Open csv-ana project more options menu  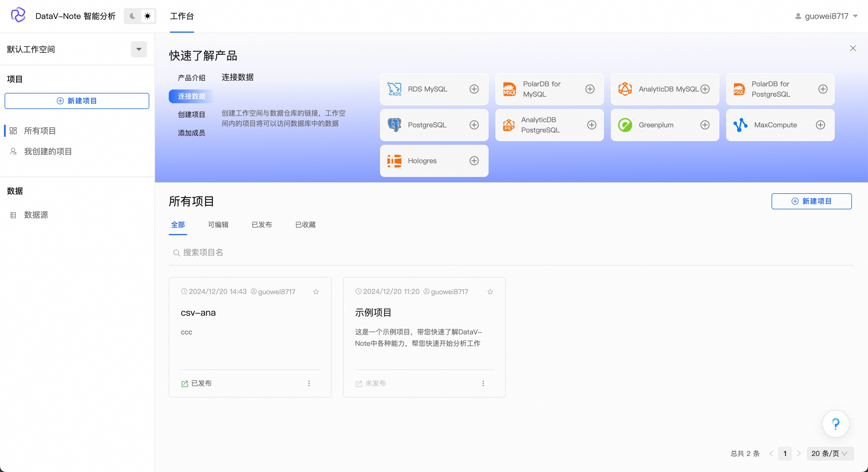[x=309, y=383]
